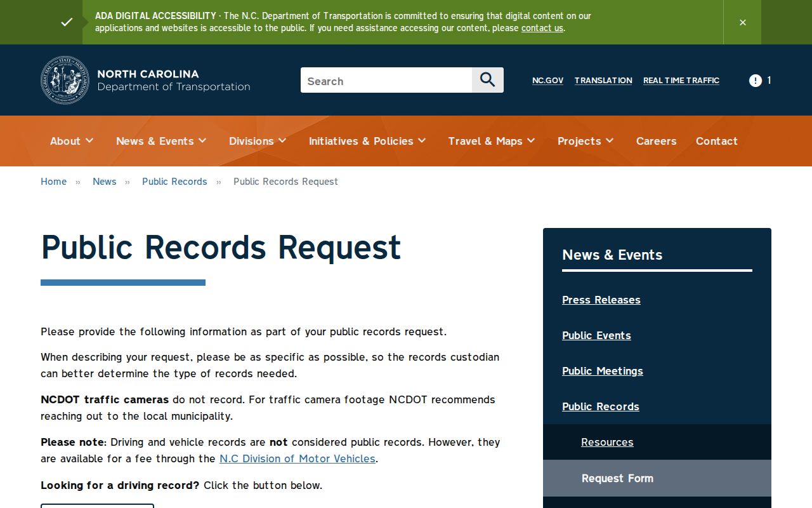Expand Initiatives & Policies dropdown arrow
Viewport: 812px width, 508px height.
tap(422, 141)
